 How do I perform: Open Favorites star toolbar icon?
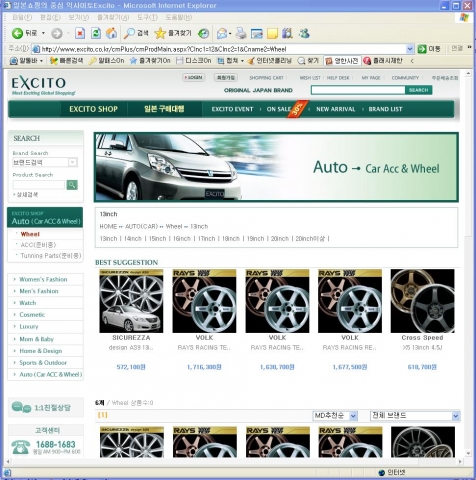click(160, 33)
